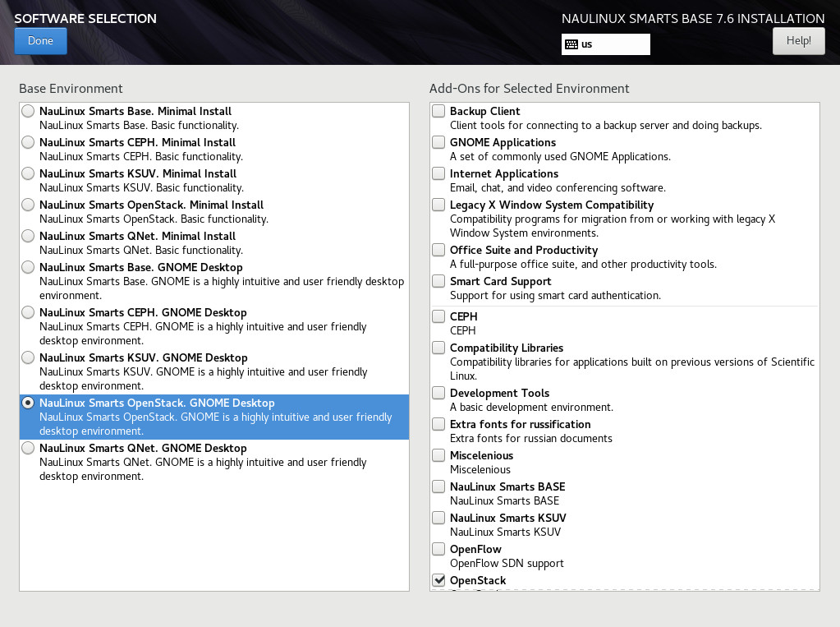Enable Smart Card Support add-on

click(439, 281)
